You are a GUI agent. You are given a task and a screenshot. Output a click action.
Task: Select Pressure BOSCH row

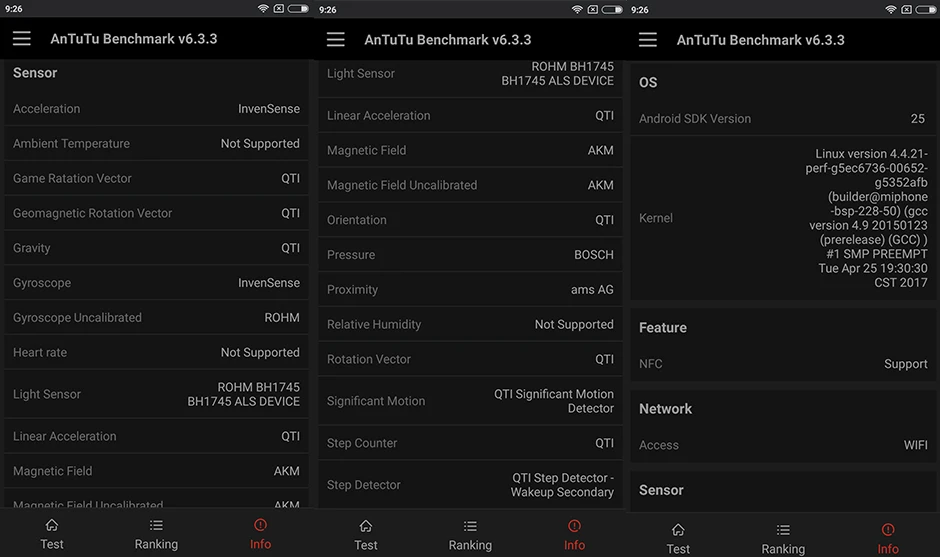click(x=470, y=254)
